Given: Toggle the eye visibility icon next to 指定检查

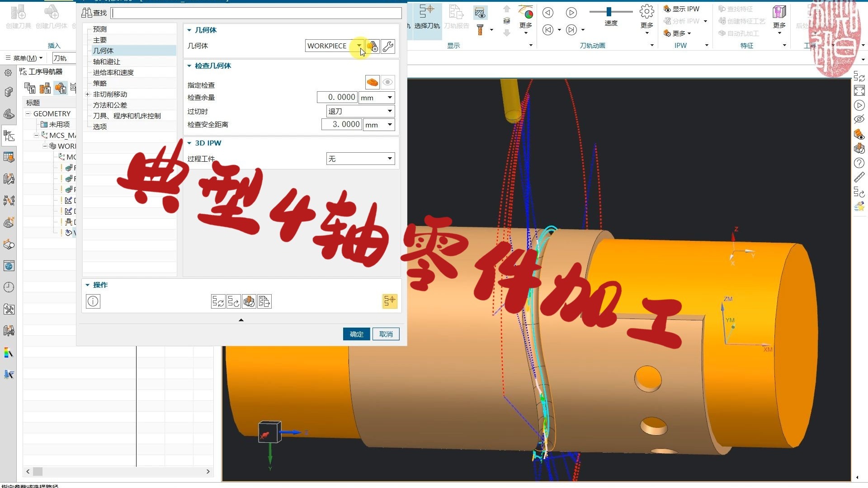Looking at the screenshot, I should [x=387, y=82].
